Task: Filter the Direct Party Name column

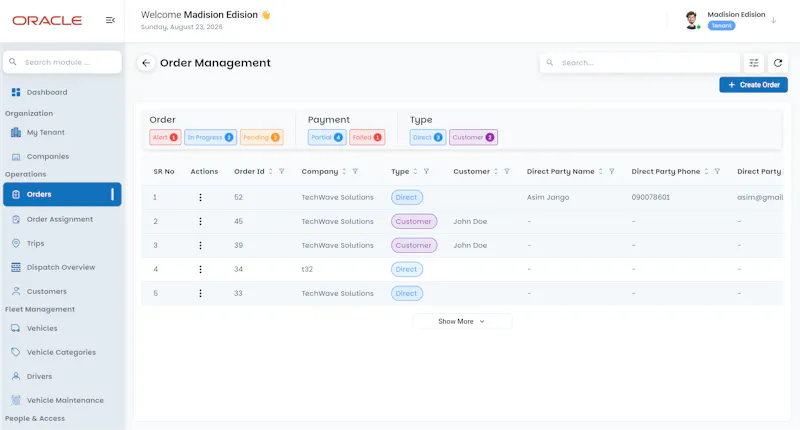Action: click(611, 171)
